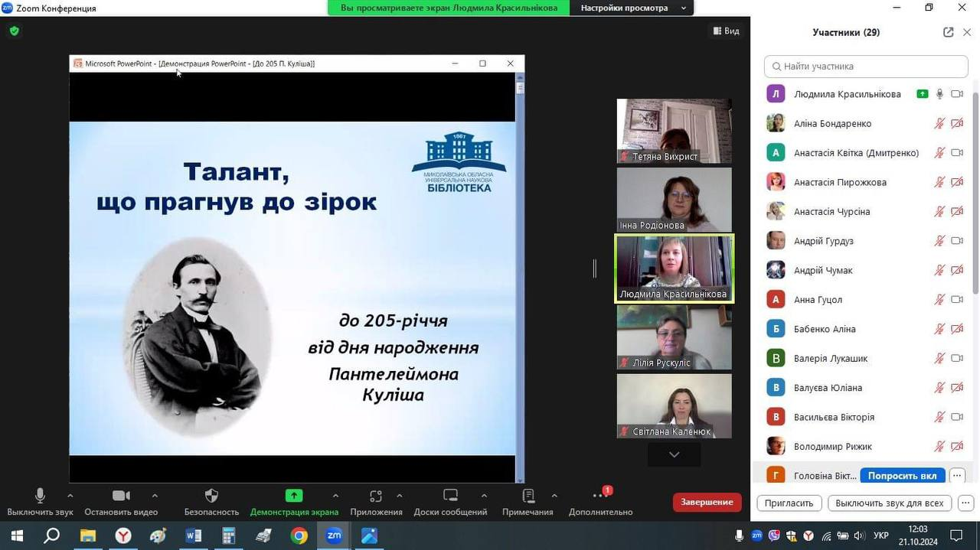Open the Доски сообщений whiteboard icon

(x=450, y=496)
